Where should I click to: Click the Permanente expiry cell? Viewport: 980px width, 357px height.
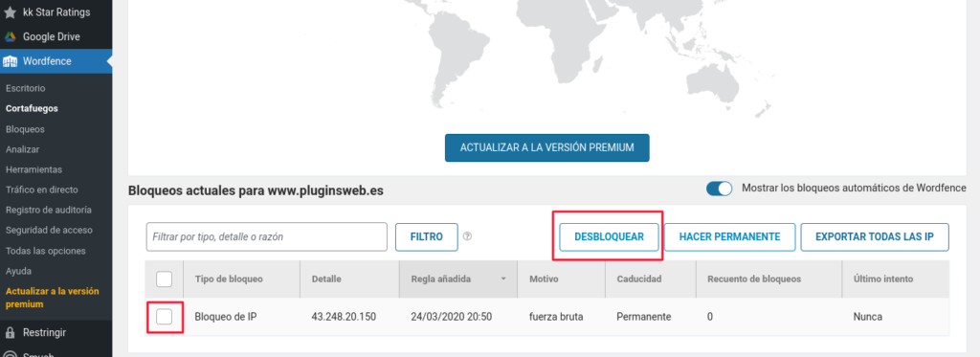644,317
